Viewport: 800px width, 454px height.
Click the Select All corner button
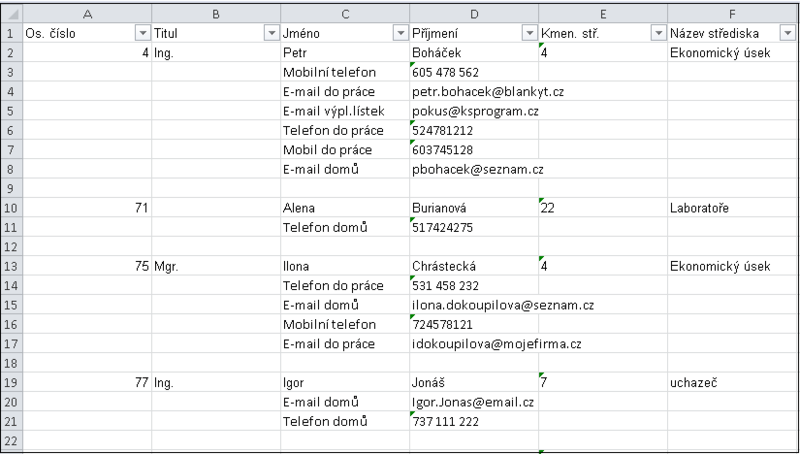(12, 14)
